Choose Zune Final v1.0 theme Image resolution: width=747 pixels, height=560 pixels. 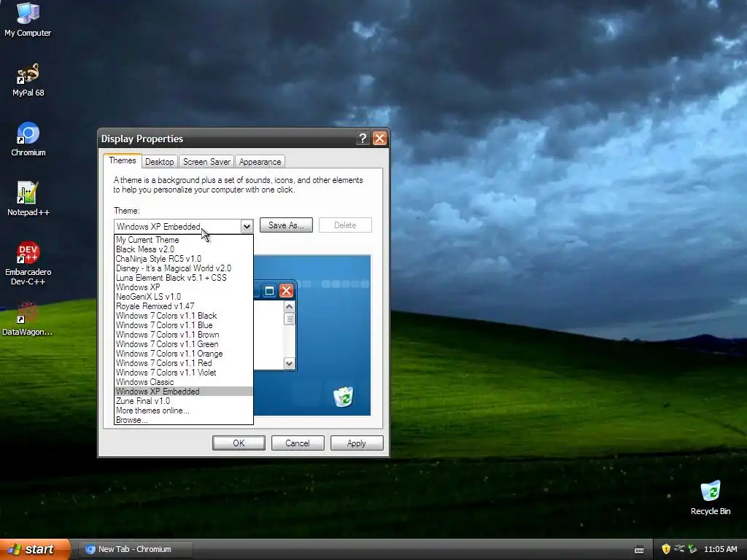183,401
